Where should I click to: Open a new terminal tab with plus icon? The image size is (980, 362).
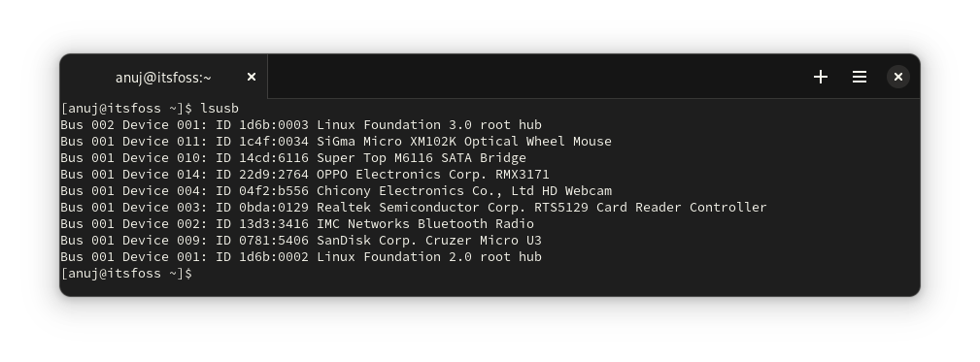click(821, 77)
